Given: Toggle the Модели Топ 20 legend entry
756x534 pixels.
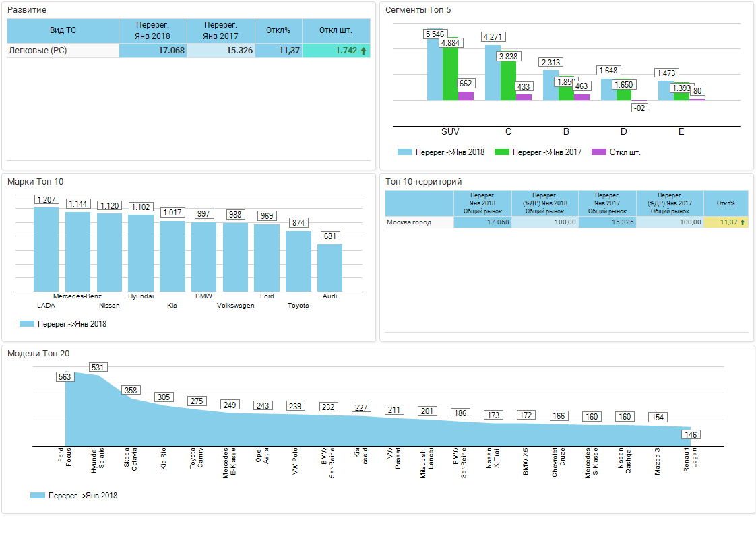Looking at the screenshot, I should coord(74,496).
